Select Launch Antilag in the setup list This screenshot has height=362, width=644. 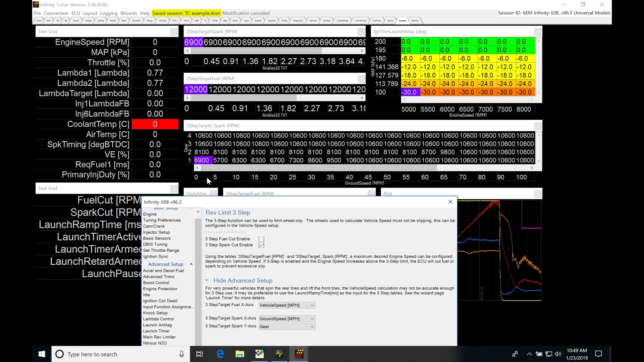(x=157, y=325)
